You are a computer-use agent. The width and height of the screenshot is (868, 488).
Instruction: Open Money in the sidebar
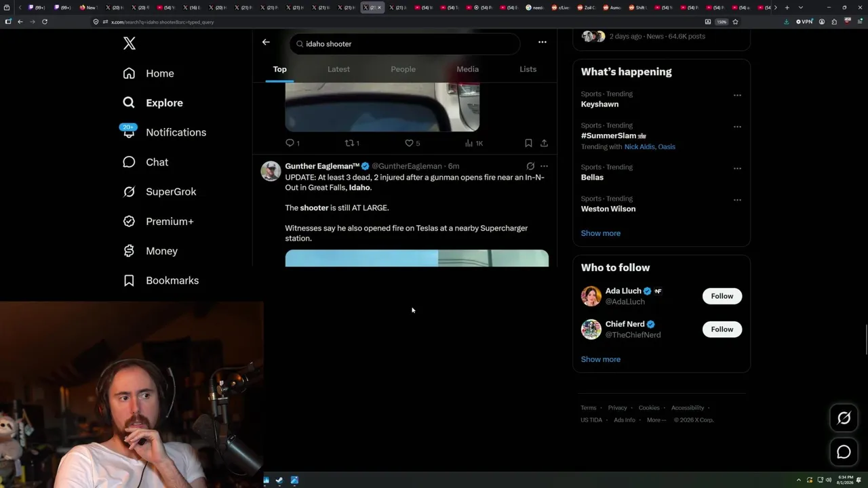click(150, 251)
